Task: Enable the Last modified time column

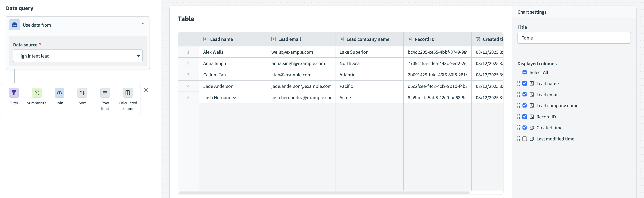Action: 524,139
